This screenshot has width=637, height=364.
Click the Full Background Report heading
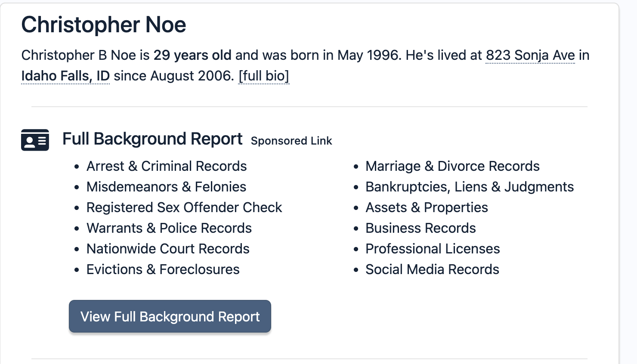point(152,139)
